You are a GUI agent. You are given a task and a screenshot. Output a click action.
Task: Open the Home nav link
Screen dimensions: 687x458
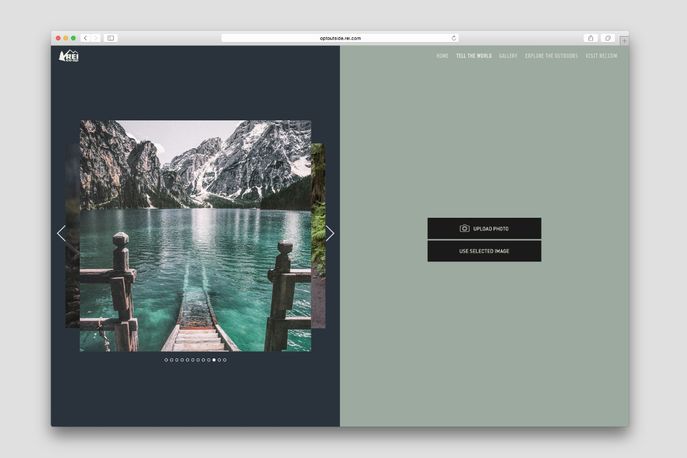[x=442, y=56]
